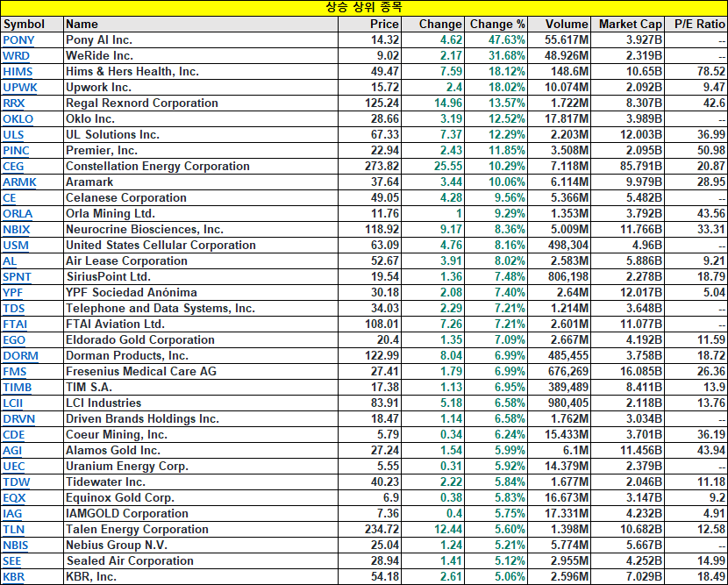
Task: Click the USM symbol link
Action: click(x=16, y=246)
